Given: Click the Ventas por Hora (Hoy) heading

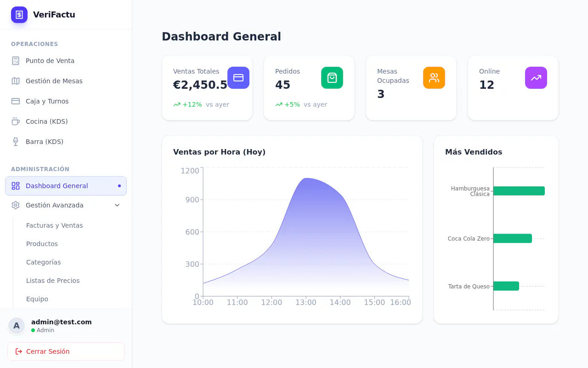Looking at the screenshot, I should pos(219,152).
